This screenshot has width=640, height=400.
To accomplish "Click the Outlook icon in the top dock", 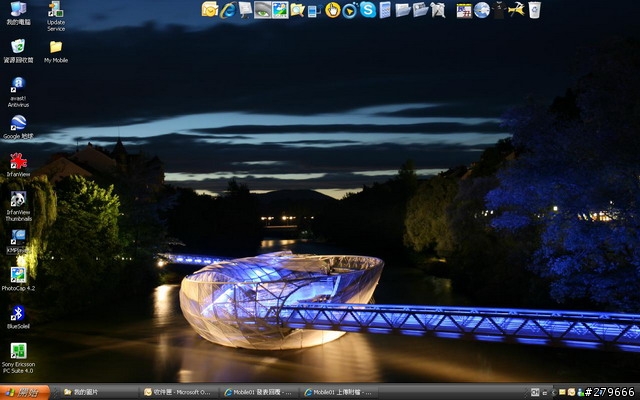I will [210, 9].
